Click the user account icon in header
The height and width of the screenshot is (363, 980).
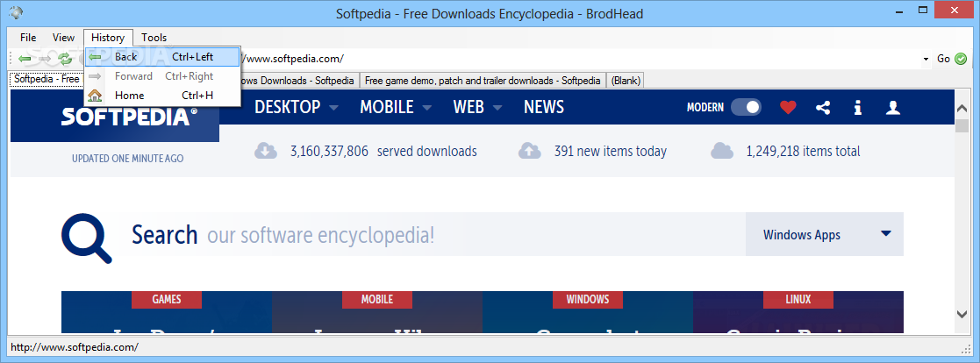(893, 108)
